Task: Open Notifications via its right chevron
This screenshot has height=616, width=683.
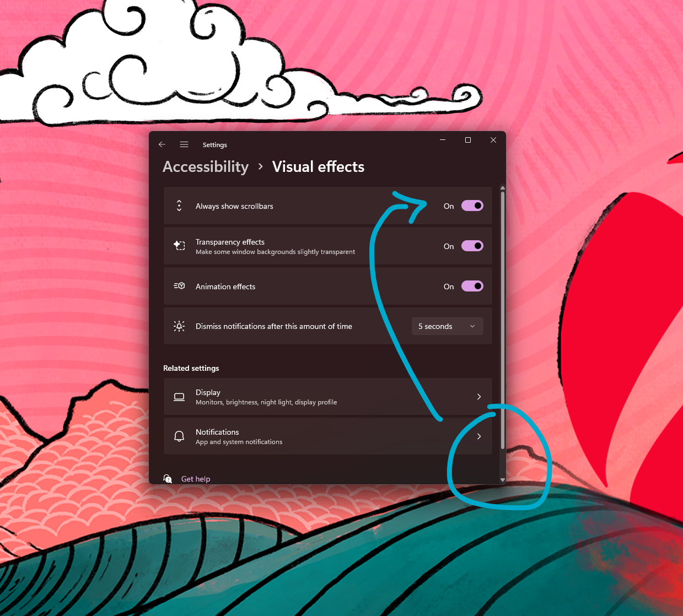Action: point(478,436)
